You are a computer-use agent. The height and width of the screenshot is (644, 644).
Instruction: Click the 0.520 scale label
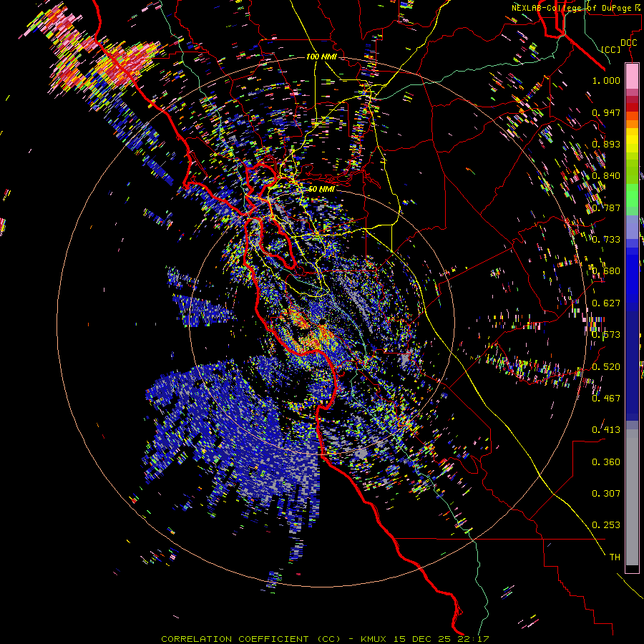pos(606,366)
